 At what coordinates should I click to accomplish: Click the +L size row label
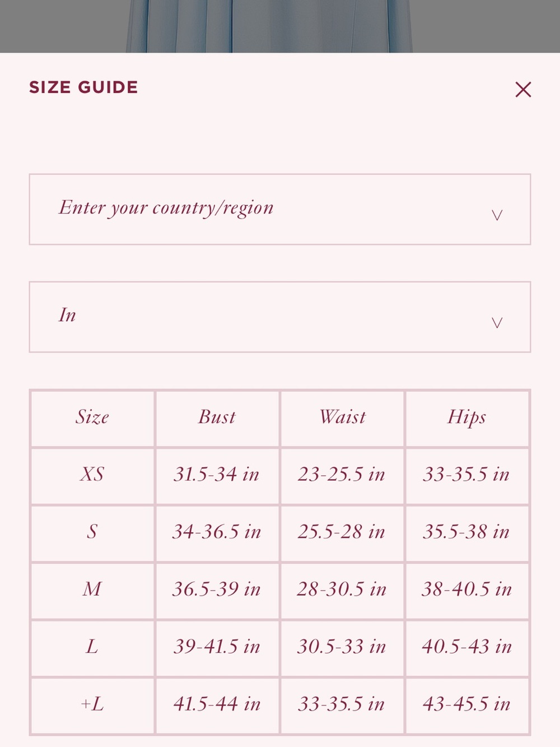pyautogui.click(x=92, y=704)
